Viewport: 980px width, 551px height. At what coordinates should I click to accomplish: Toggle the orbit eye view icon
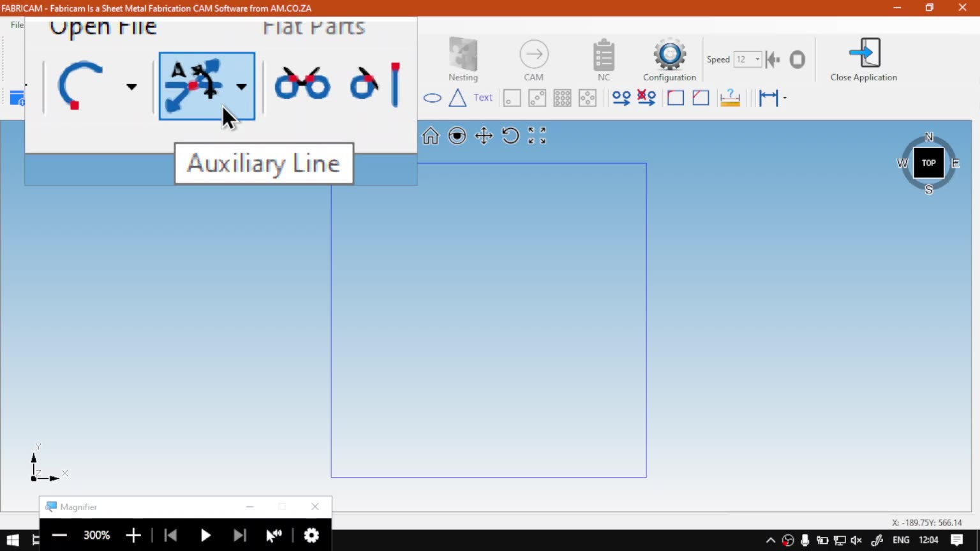point(457,136)
